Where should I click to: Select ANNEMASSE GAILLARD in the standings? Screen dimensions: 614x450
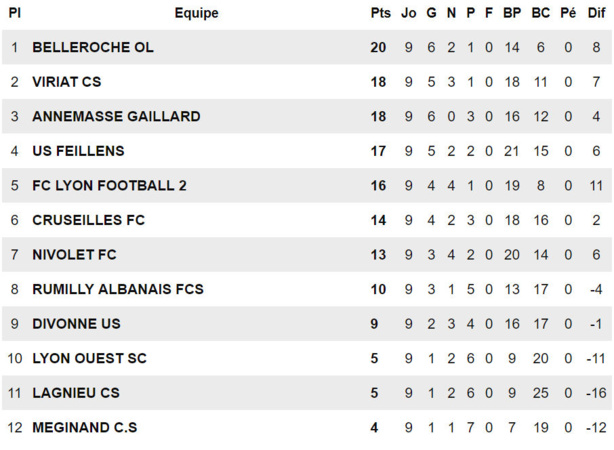[x=116, y=116]
